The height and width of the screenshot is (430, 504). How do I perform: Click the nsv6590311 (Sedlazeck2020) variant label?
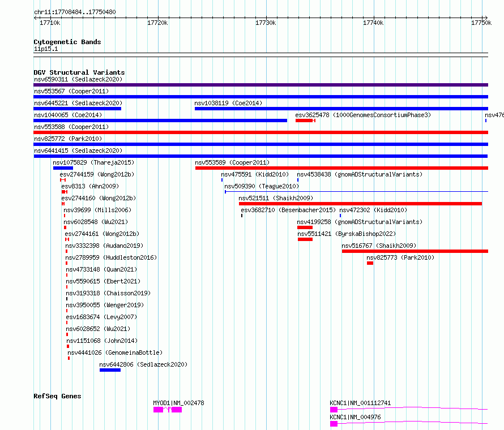point(78,79)
